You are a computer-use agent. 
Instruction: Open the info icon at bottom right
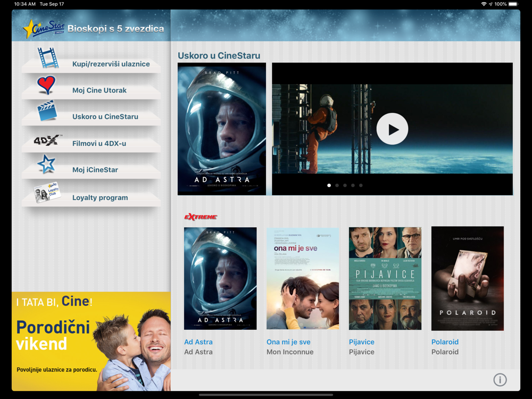pos(500,380)
